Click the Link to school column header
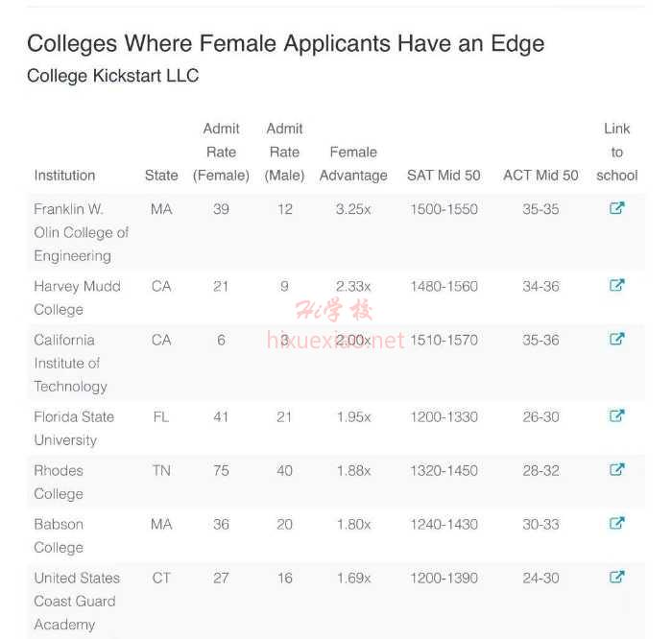 point(616,152)
